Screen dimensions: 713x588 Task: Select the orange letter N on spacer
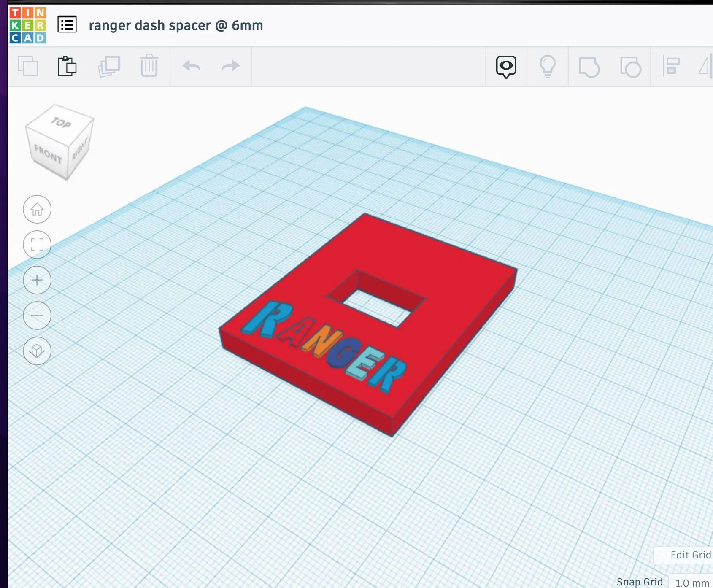coord(322,341)
